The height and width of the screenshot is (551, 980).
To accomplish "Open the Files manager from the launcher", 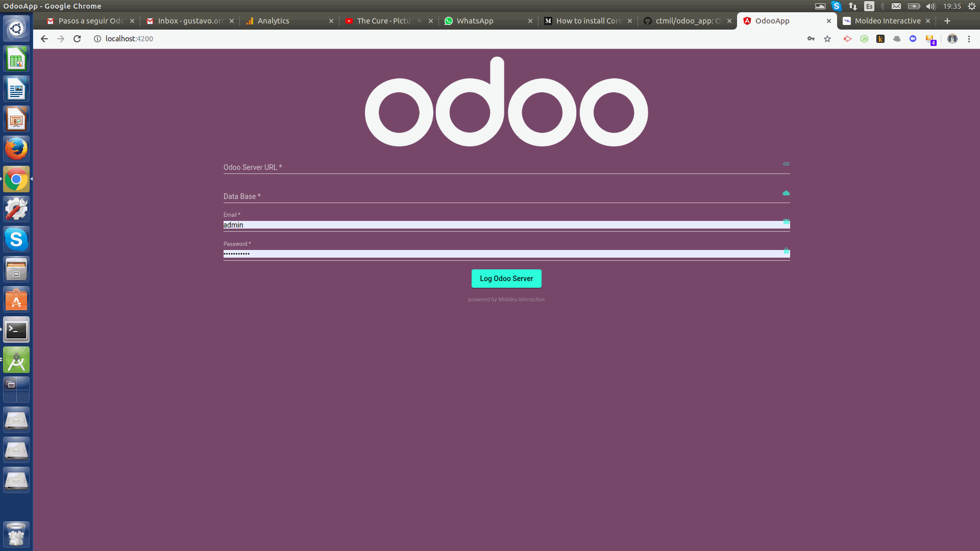I will 16,270.
